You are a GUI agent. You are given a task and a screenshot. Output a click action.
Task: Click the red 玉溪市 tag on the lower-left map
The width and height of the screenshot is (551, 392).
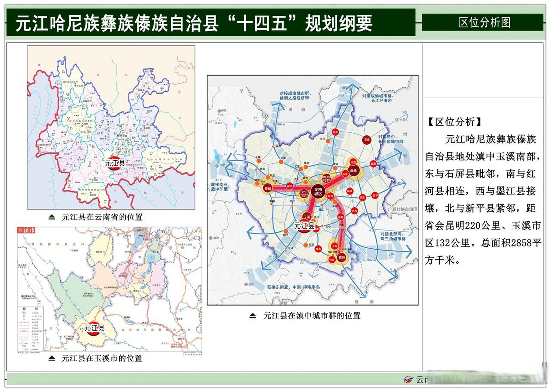pyautogui.click(x=26, y=230)
